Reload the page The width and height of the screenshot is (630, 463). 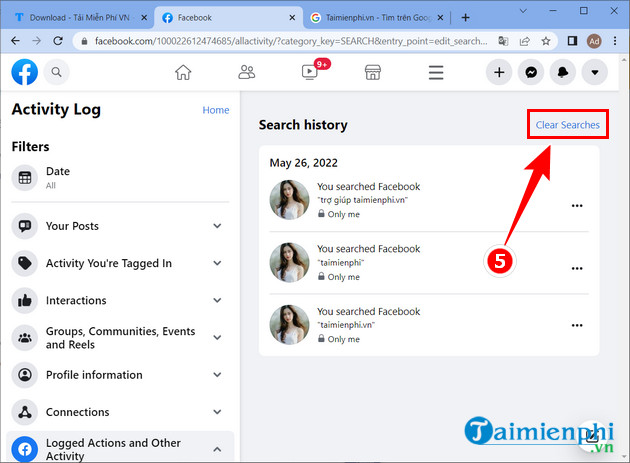click(58, 41)
